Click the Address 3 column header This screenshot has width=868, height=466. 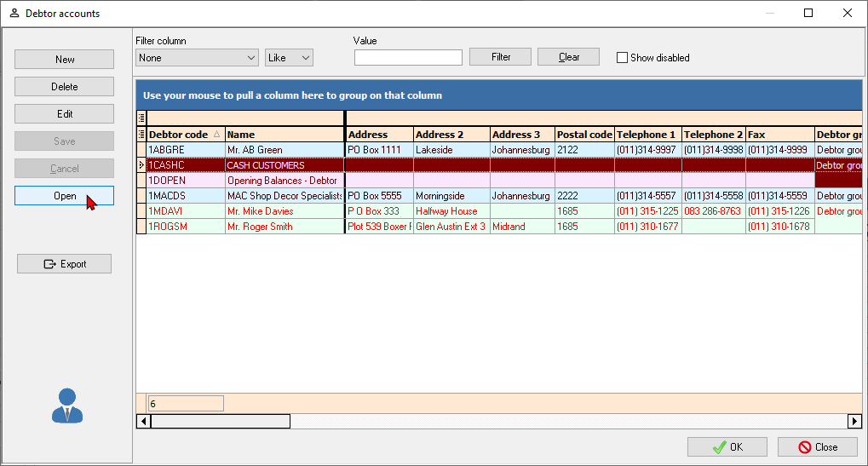pyautogui.click(x=522, y=134)
